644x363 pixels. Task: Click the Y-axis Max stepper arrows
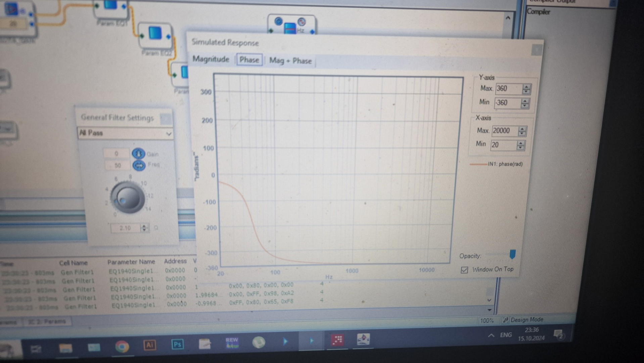click(x=526, y=89)
